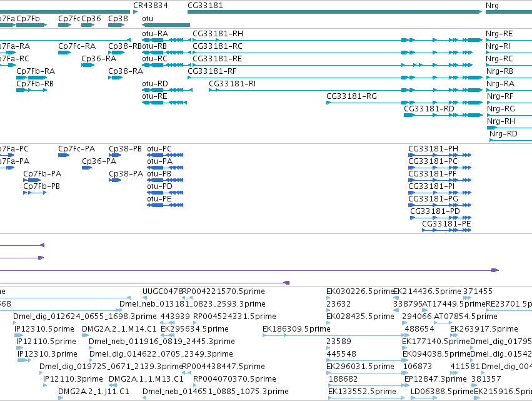The image size is (532, 401).
Task: Click the Cp7Fb-PB protein feature
Action: point(34,193)
